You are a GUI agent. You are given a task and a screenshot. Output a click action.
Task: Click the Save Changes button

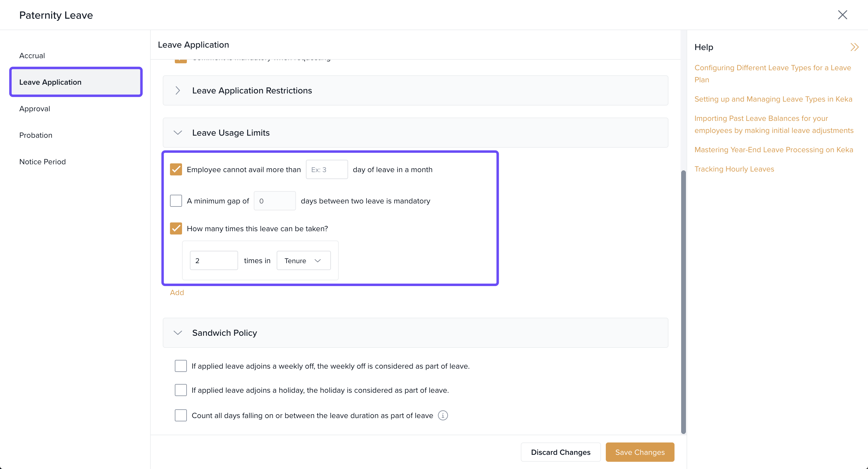pos(640,452)
